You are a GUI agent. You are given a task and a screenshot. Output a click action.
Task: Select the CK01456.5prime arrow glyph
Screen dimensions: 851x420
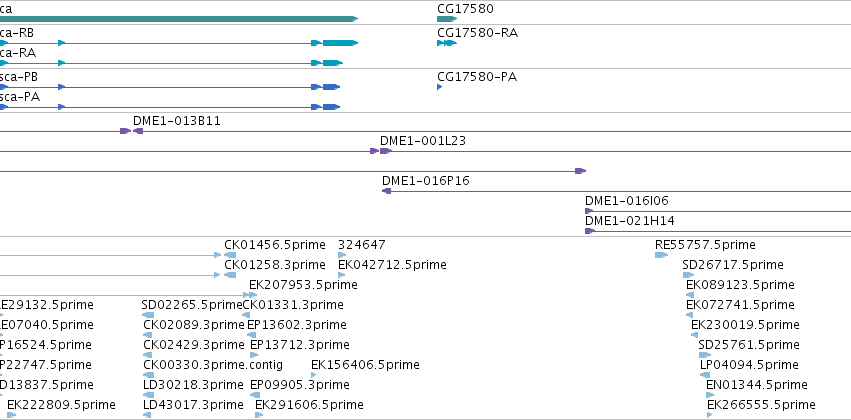click(230, 255)
